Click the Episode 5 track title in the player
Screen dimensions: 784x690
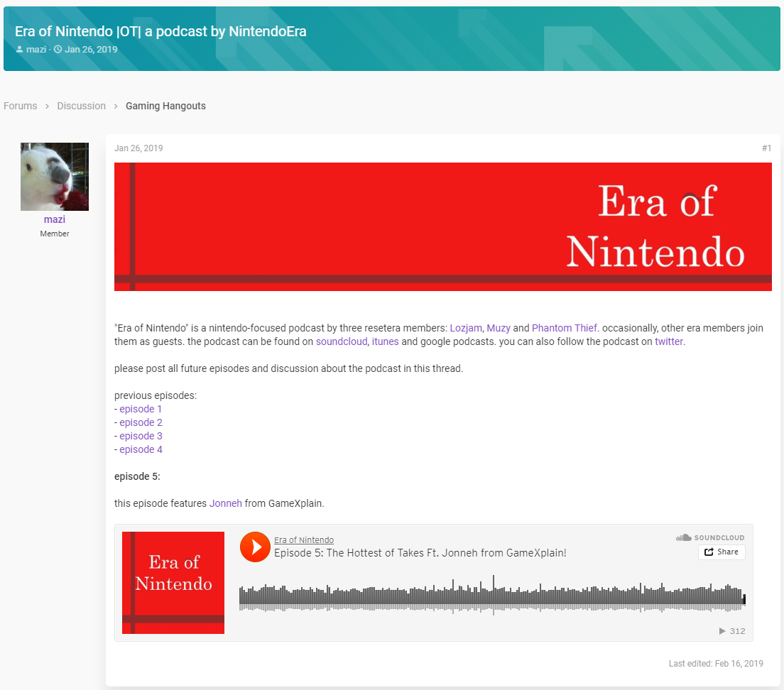[420, 553]
